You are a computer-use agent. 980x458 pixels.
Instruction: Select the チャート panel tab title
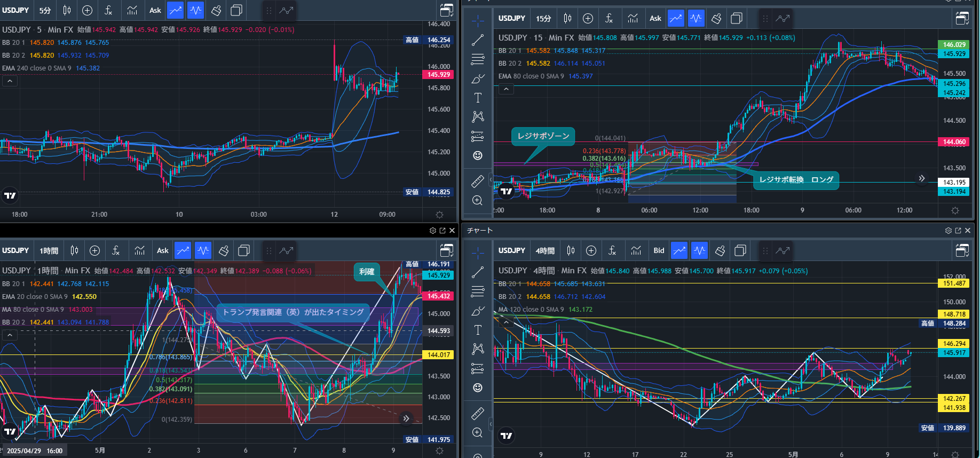point(480,231)
